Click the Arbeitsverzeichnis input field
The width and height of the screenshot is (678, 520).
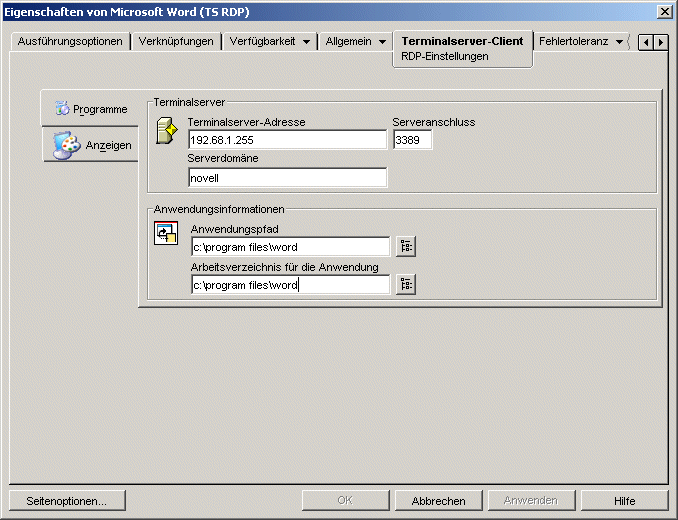coord(291,285)
